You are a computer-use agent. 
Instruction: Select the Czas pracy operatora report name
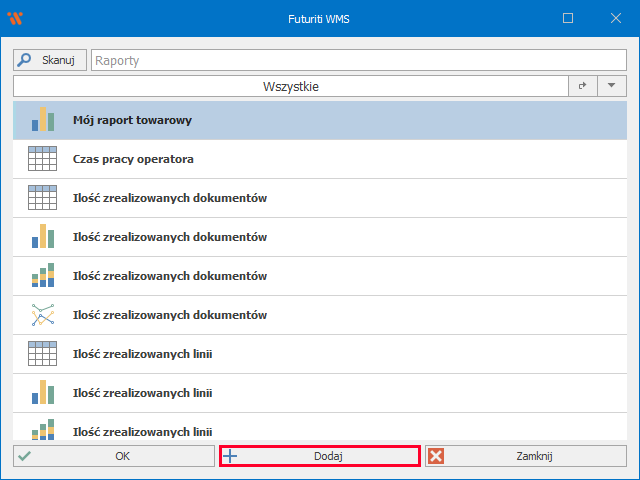[133, 159]
